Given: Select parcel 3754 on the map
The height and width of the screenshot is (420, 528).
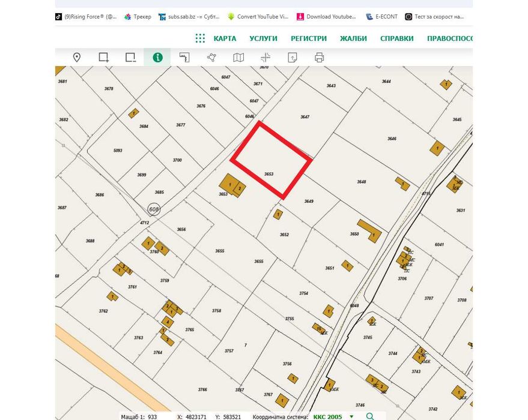Looking at the screenshot, I should tap(304, 293).
